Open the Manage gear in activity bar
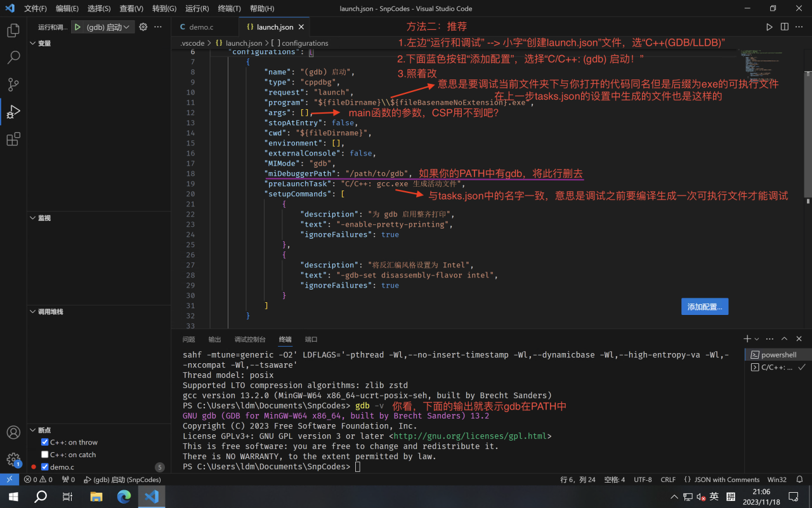This screenshot has width=812, height=508. (13, 460)
